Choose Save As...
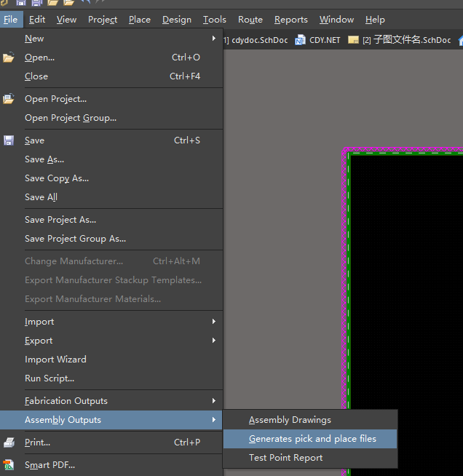 click(111, 159)
